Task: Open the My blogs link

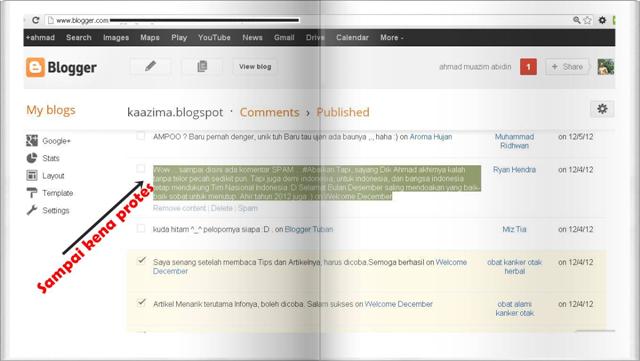Action: coord(51,110)
